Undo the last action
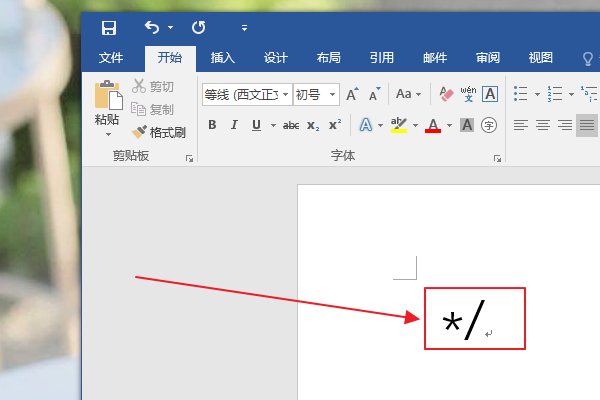Viewport: 600px width, 400px height. (152, 28)
